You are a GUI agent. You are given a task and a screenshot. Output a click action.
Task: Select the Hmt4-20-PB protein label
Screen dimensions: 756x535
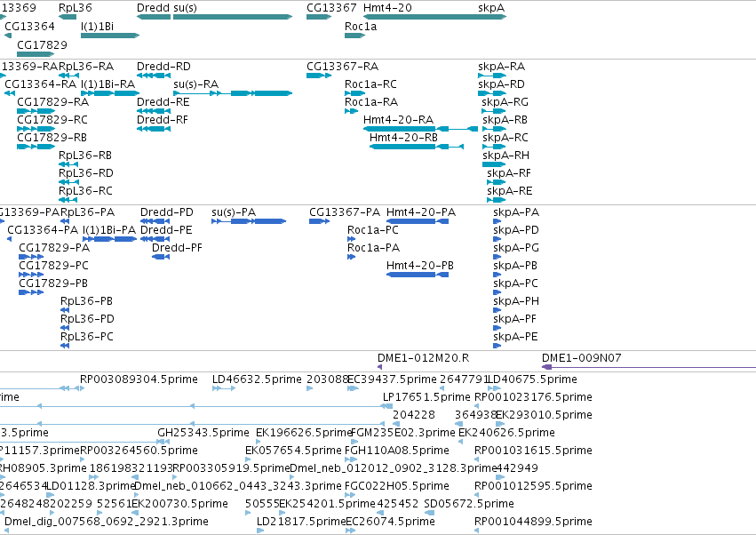pos(420,266)
